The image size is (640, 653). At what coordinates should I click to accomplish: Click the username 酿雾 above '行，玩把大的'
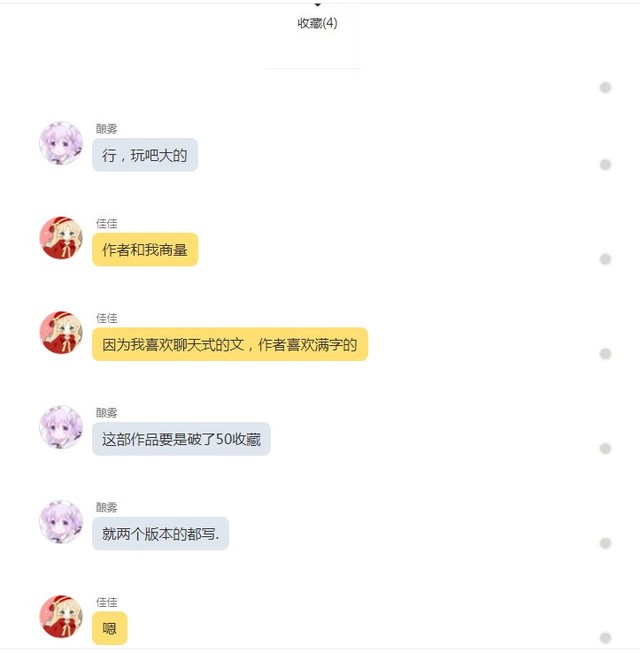pyautogui.click(x=107, y=129)
